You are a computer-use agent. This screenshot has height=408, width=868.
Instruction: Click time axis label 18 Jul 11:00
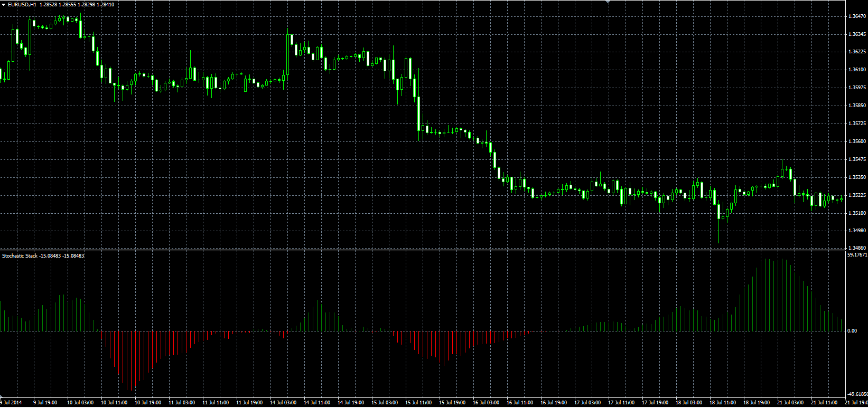723,403
